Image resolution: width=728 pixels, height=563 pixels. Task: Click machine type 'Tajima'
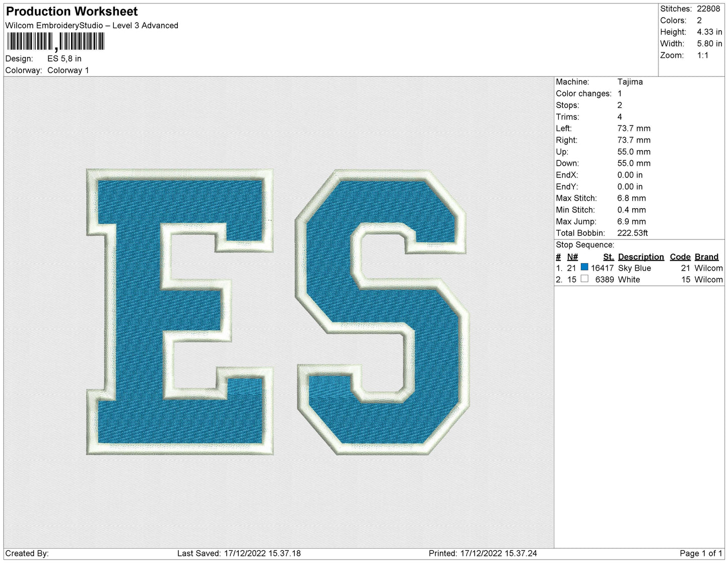[x=630, y=82]
